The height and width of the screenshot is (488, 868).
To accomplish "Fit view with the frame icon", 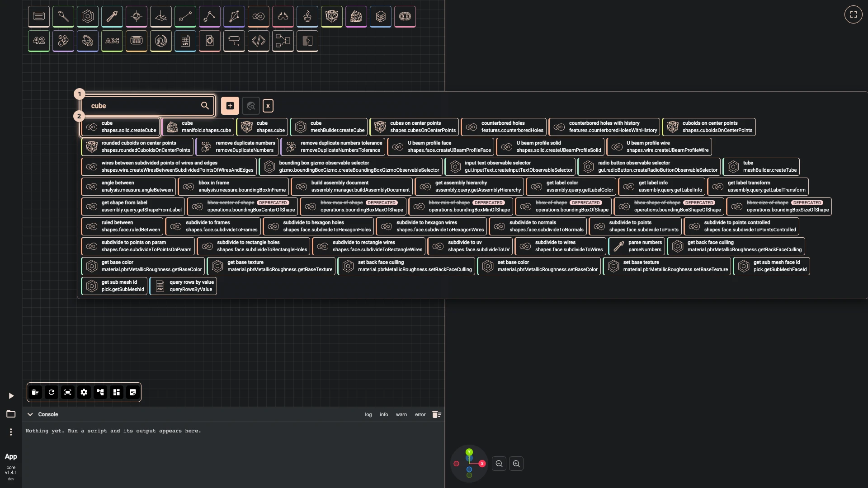I will [x=68, y=392].
